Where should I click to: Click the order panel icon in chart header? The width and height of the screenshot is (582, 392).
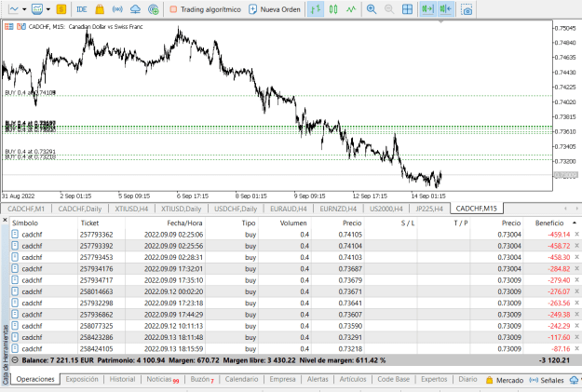(x=9, y=26)
